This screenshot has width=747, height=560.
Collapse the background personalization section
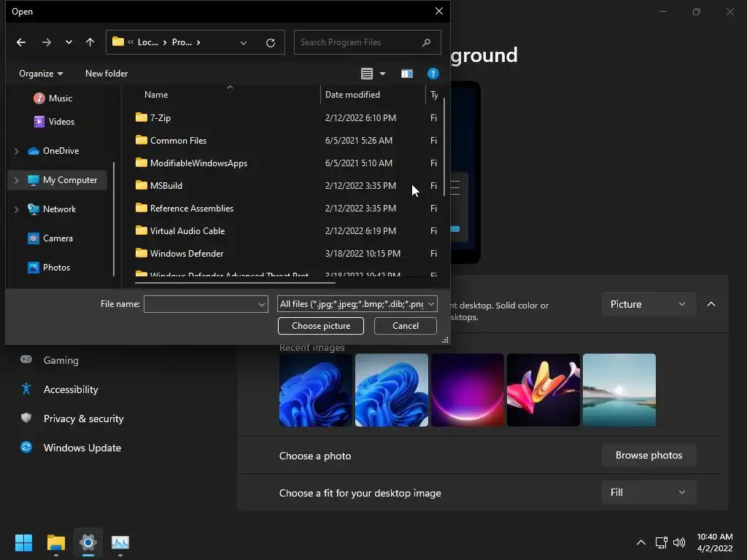[711, 304]
